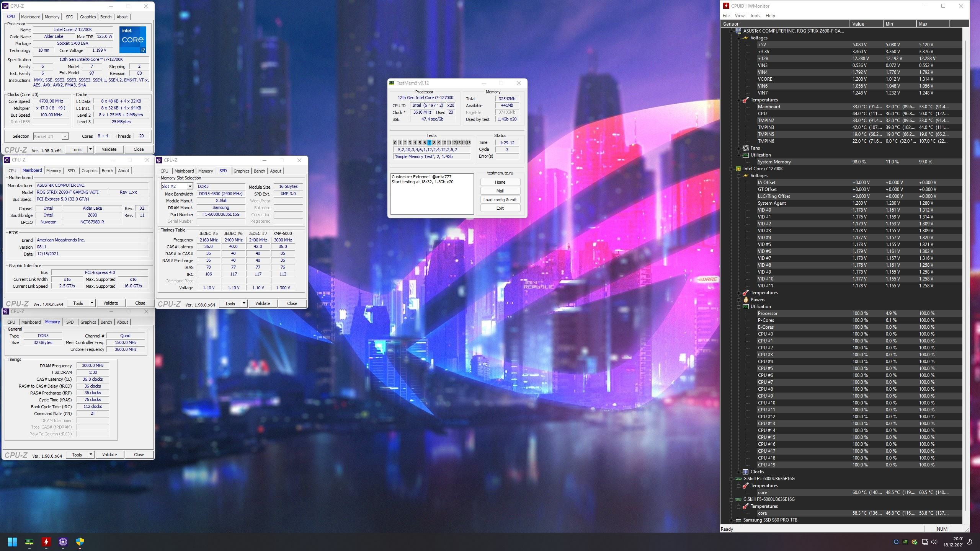Click TestMem5 title bar app icon
Viewport: 980px width, 551px height.
pos(392,83)
